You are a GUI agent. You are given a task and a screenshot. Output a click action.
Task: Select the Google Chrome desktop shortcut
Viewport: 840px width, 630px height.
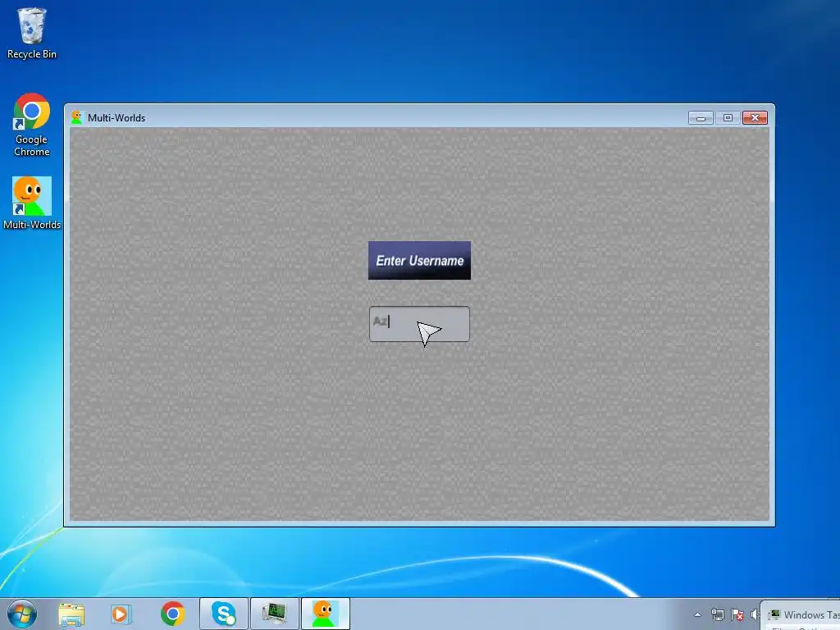(32, 125)
